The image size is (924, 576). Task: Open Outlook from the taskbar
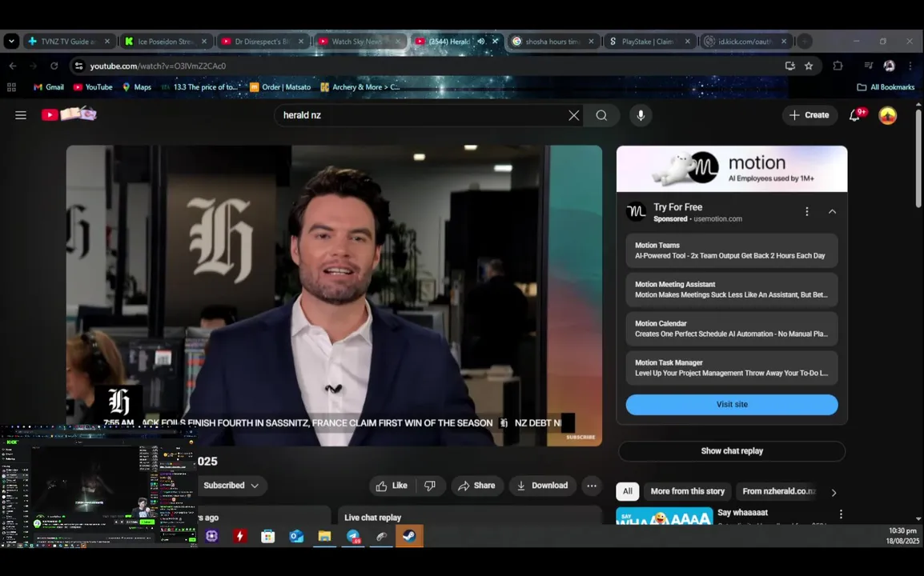(x=295, y=536)
